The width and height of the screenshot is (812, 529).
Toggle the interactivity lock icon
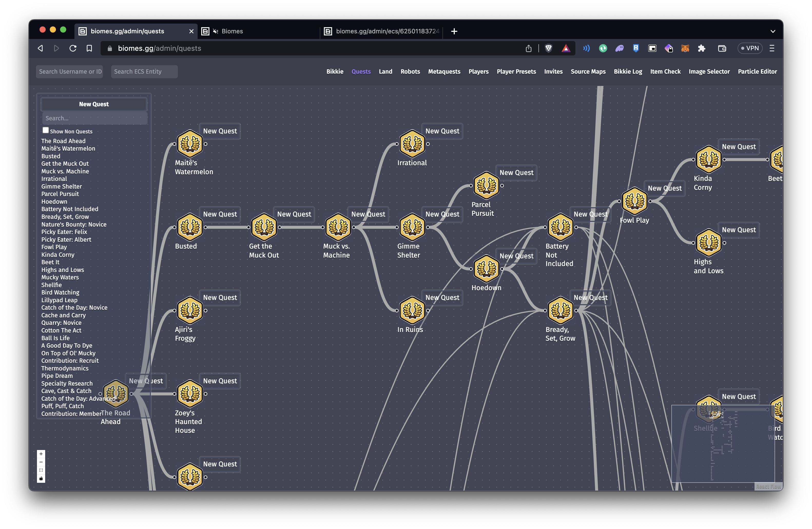pyautogui.click(x=41, y=478)
